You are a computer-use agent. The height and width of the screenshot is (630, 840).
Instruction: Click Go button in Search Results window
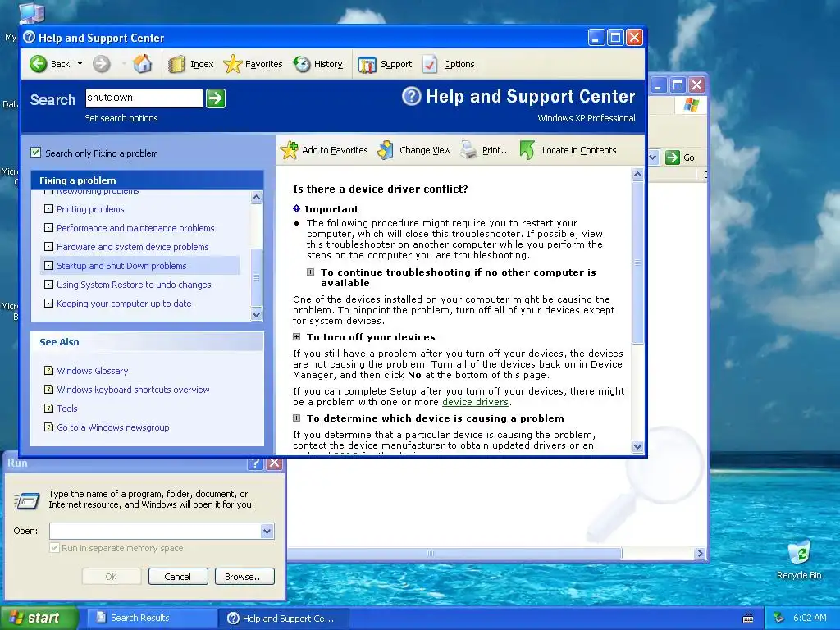(x=681, y=157)
